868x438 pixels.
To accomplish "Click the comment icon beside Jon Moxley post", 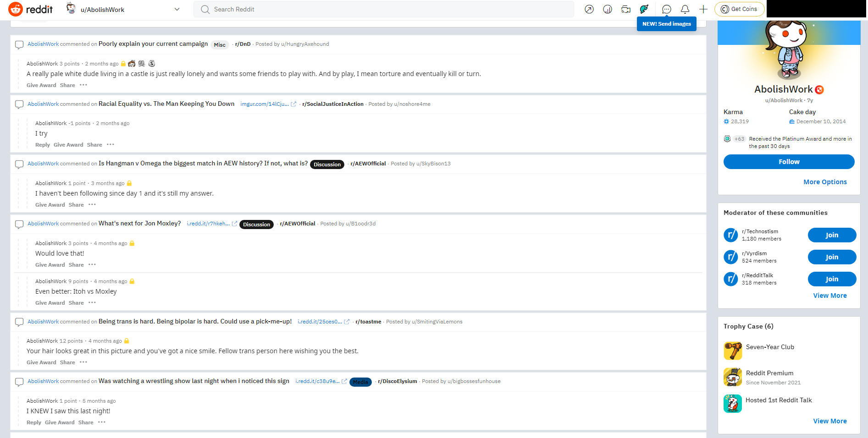I will pos(19,224).
